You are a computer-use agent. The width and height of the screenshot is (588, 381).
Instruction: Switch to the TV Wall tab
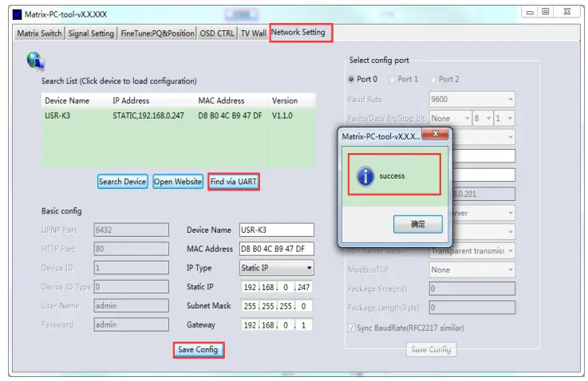click(x=254, y=33)
